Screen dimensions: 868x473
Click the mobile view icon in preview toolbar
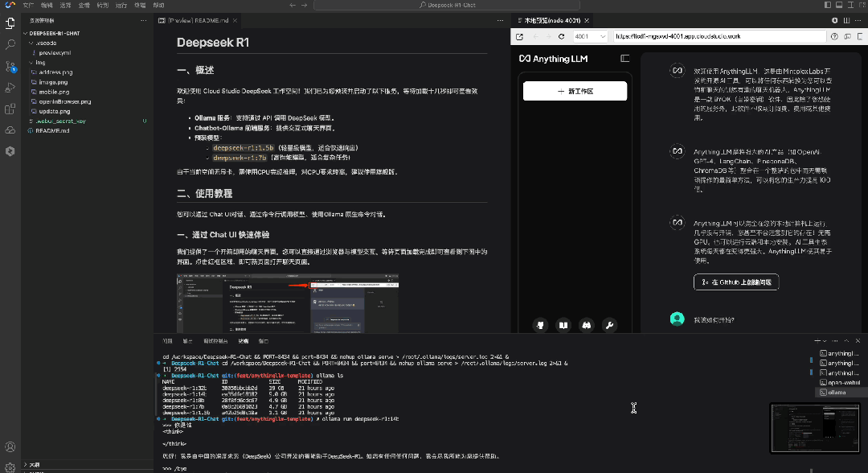860,36
